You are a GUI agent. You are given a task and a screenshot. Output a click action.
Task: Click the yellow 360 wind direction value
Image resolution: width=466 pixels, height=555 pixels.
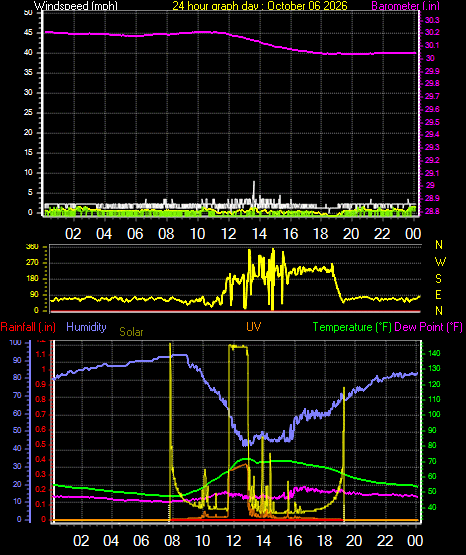point(33,247)
